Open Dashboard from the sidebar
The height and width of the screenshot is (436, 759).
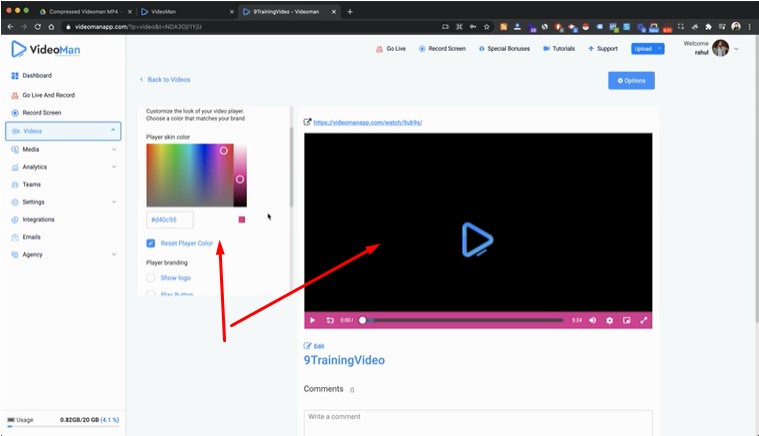point(36,76)
